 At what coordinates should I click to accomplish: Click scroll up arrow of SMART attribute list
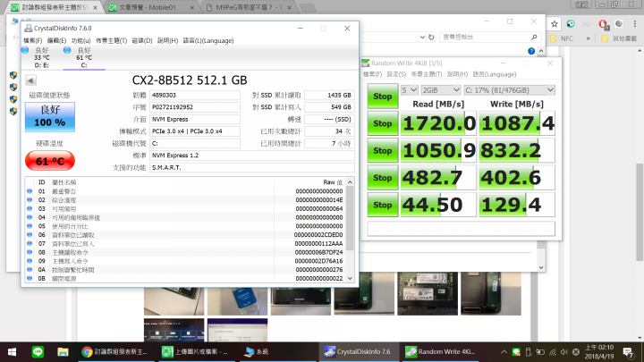(x=350, y=182)
